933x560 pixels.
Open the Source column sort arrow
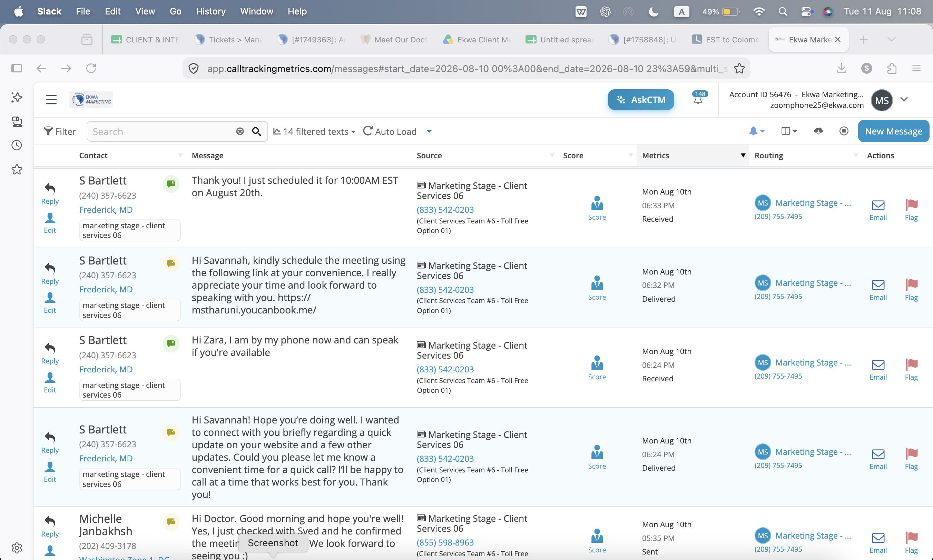pos(552,156)
